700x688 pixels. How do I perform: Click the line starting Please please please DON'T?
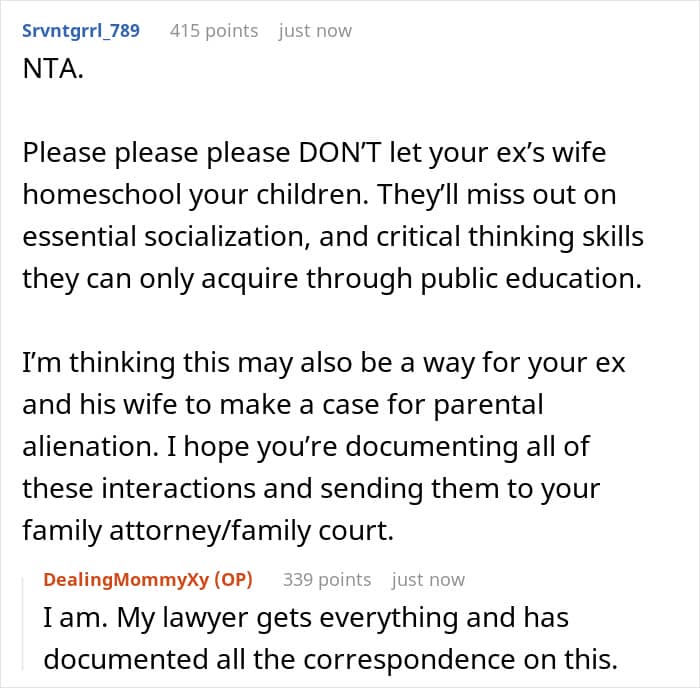tap(314, 153)
